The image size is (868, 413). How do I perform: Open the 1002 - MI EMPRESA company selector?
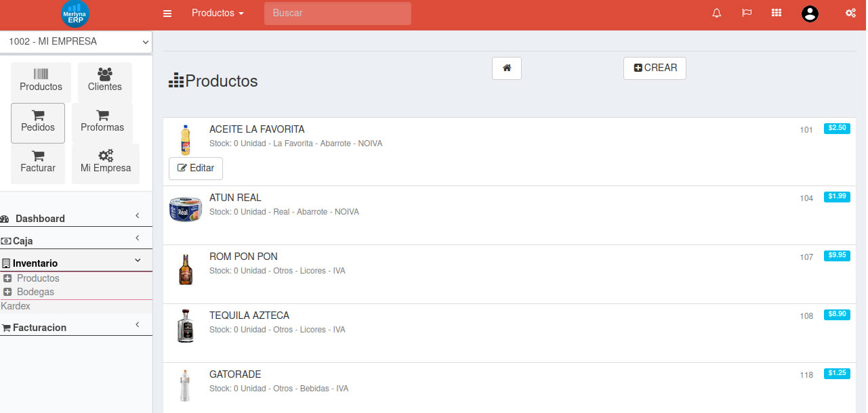(77, 42)
